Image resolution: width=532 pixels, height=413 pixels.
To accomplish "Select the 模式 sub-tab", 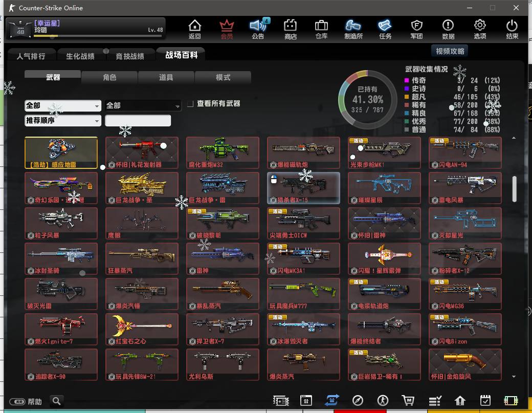I will tap(223, 77).
